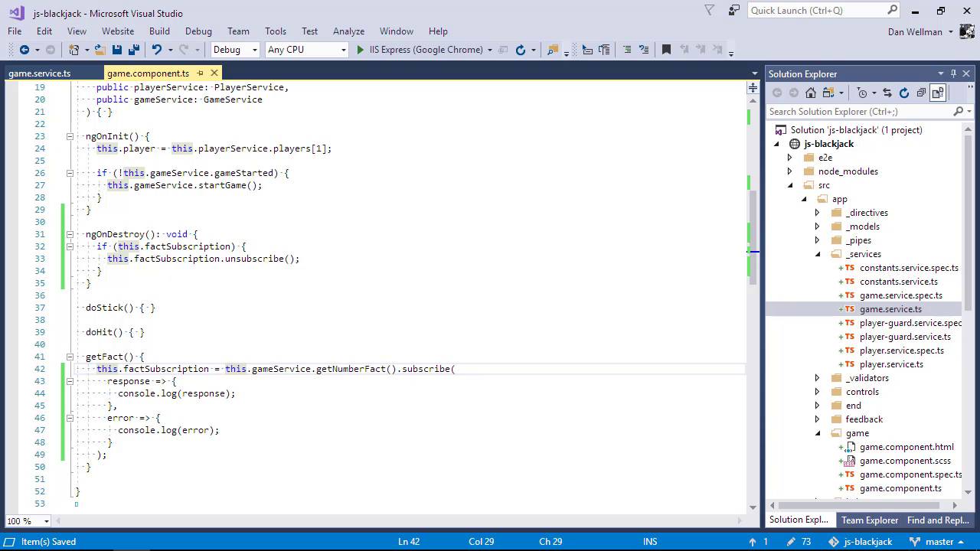The height and width of the screenshot is (551, 980).
Task: Click the Solution Explorer search magnifier icon
Action: pos(958,112)
